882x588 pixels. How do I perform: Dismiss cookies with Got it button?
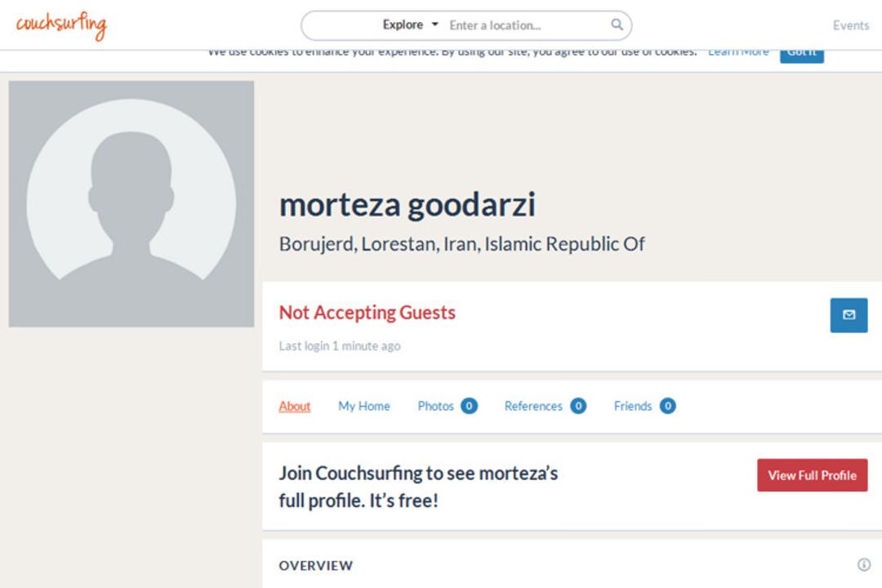point(802,56)
